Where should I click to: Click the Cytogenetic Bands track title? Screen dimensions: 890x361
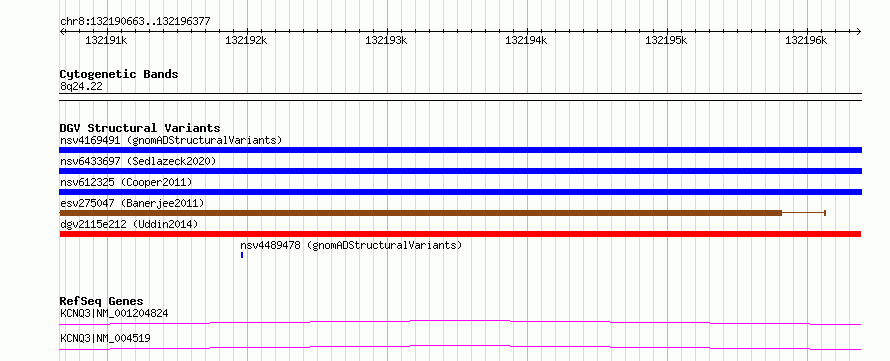[119, 74]
